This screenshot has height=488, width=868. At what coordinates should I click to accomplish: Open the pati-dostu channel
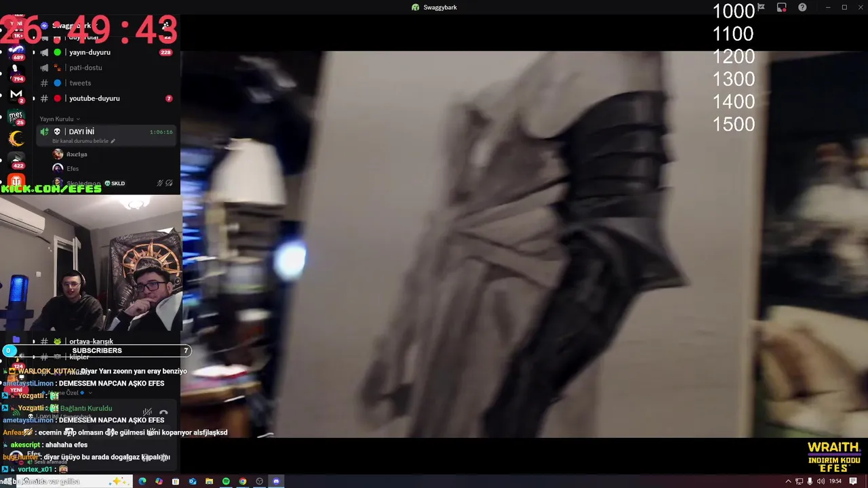[105, 68]
